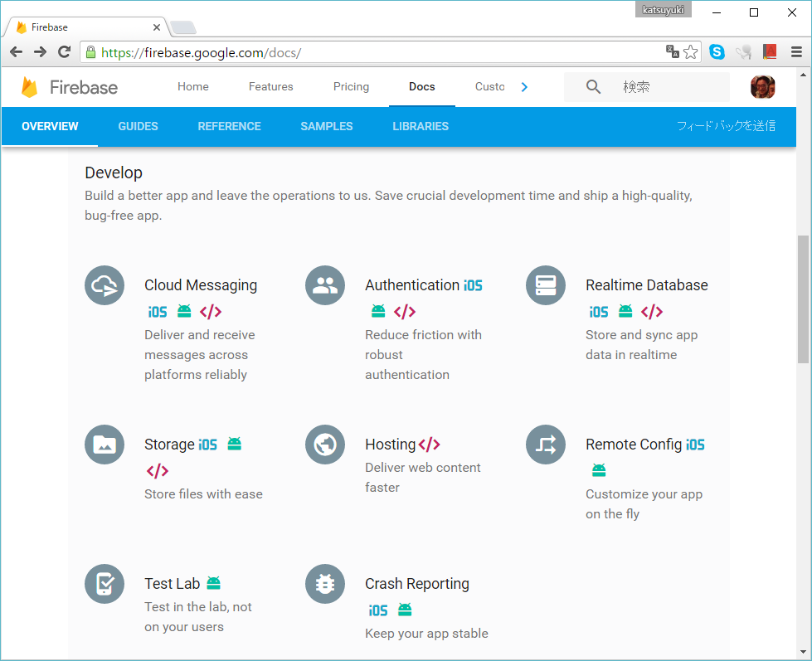
Task: Reload the page
Action: (64, 51)
